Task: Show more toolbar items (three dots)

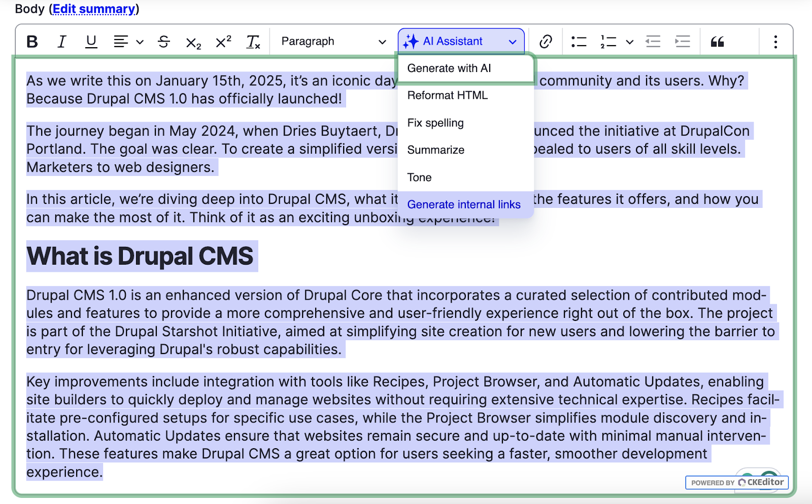Action: tap(775, 42)
